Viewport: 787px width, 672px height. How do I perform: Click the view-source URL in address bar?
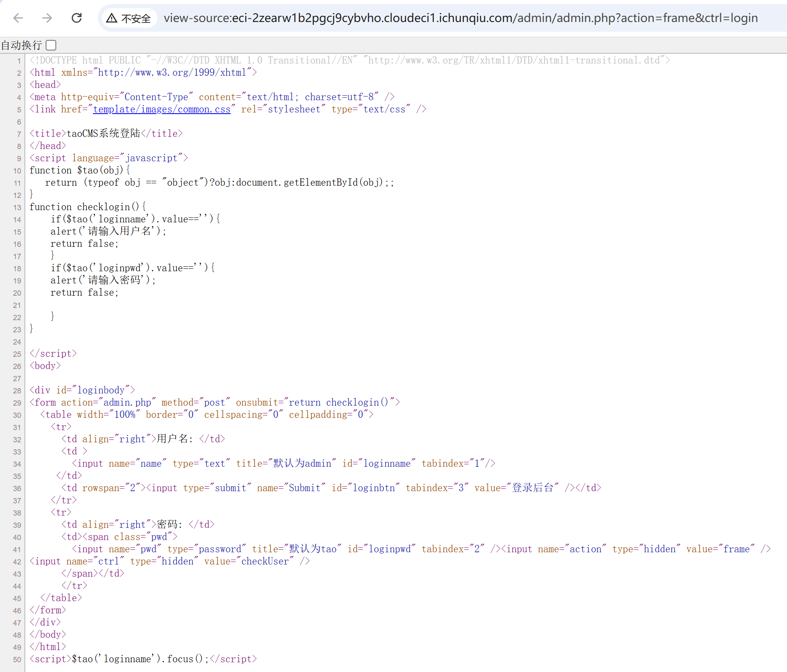(x=461, y=18)
